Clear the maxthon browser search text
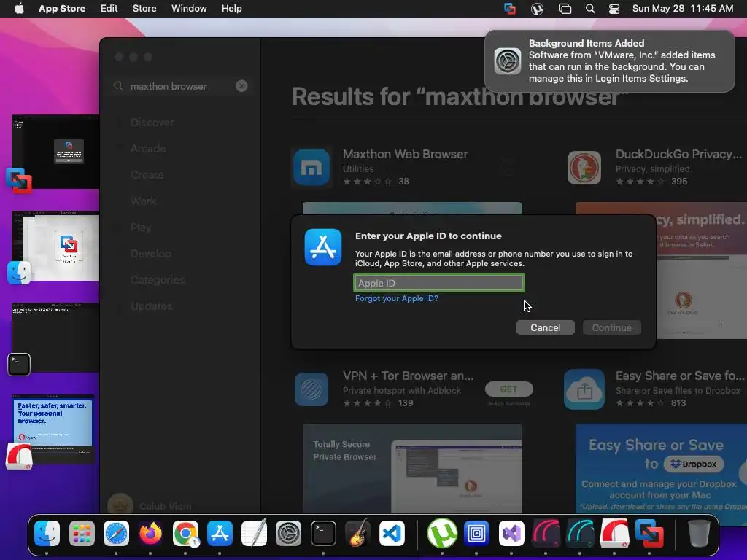This screenshot has height=560, width=747. (241, 86)
